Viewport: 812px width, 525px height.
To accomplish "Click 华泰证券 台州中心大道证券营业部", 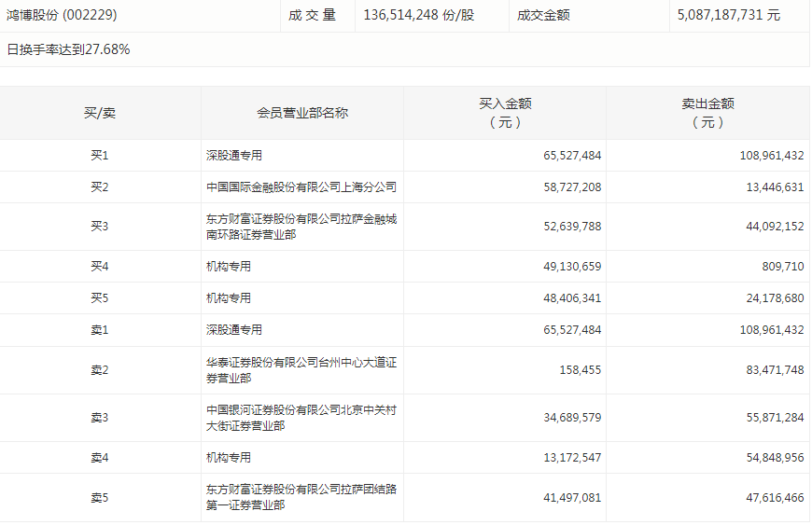I will click(301, 370).
